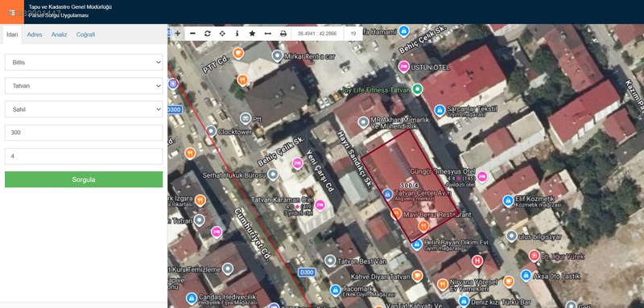
Task: Select Nirvana Yöresel Ev Yemekleri marker
Action: [443, 284]
